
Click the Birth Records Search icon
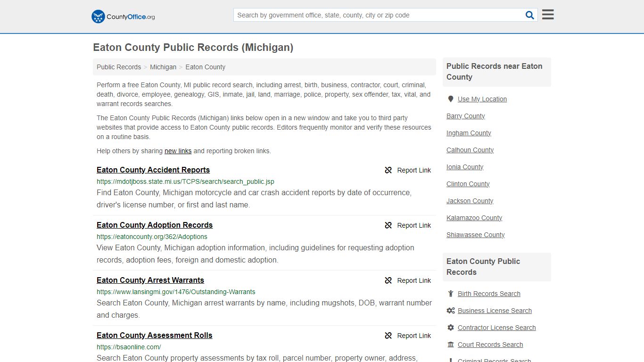pos(451,294)
